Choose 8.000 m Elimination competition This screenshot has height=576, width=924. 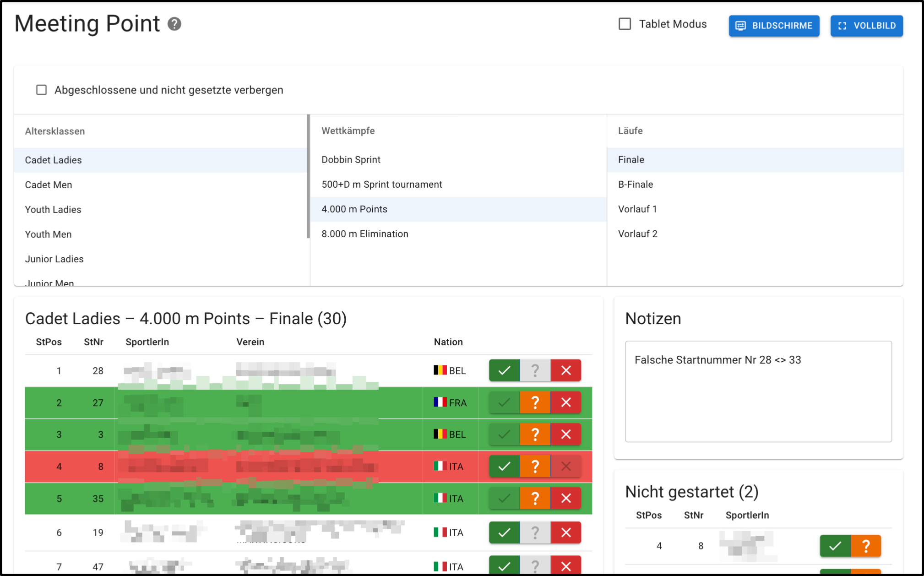(x=458, y=234)
